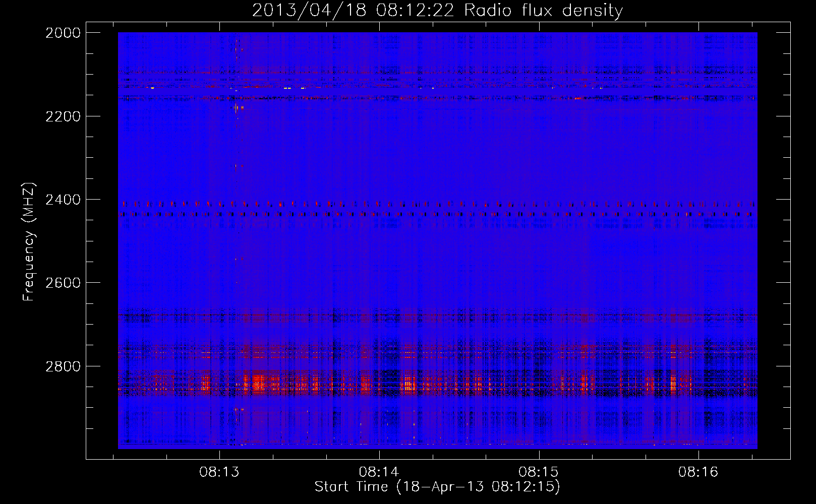Click the 2200 frequency tick label
This screenshot has width=816, height=504.
pyautogui.click(x=63, y=116)
